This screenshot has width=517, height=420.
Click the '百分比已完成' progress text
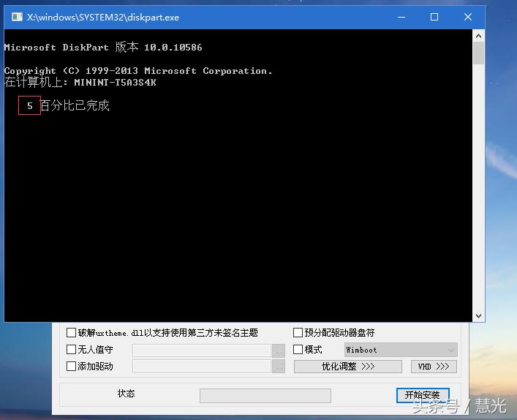pyautogui.click(x=75, y=105)
